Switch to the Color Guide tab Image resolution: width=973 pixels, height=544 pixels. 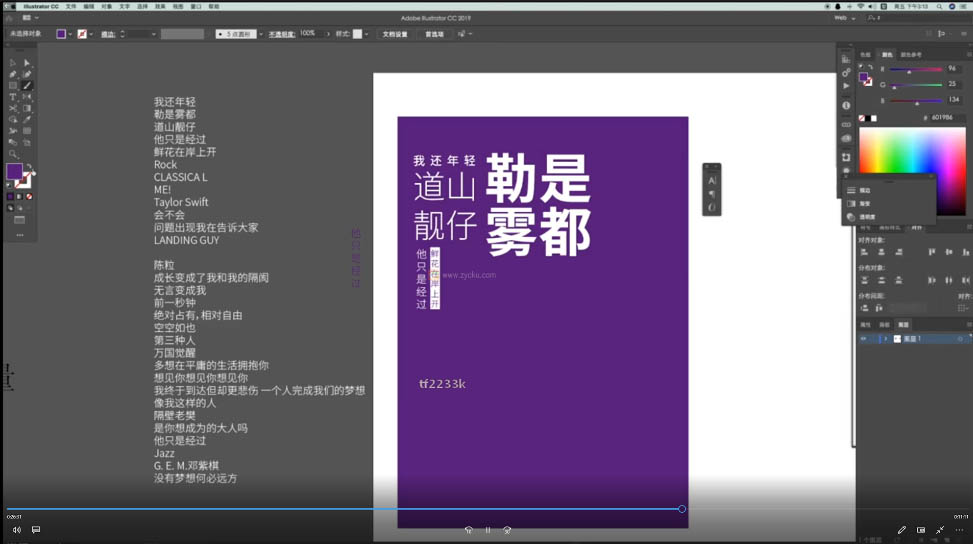point(911,55)
